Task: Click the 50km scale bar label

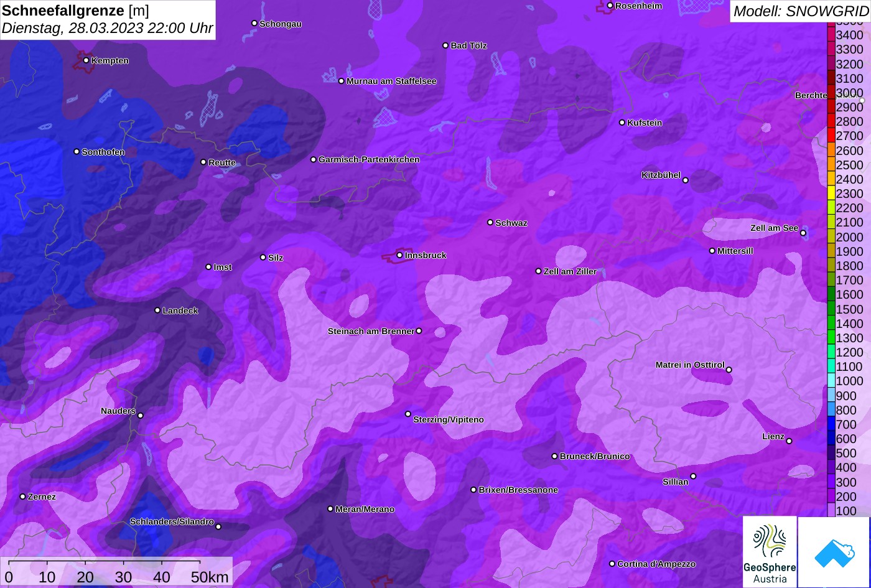Action: (210, 577)
